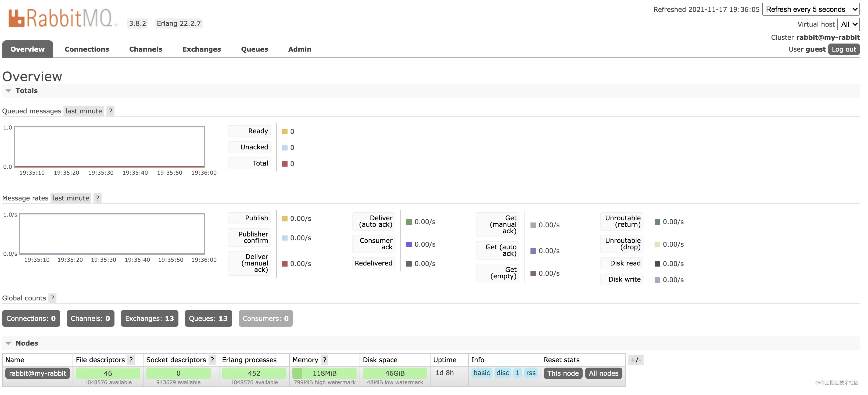Click the Exchanges global count icon

point(149,318)
